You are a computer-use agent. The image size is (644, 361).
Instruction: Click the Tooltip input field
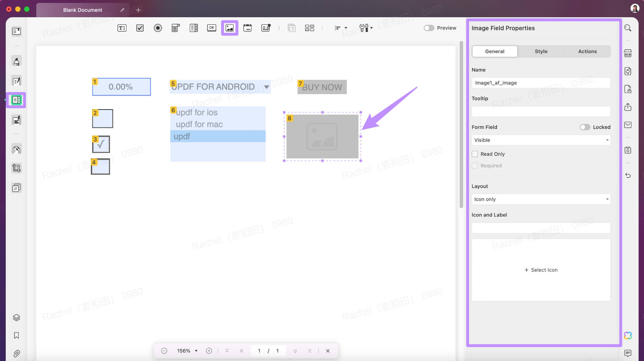540,111
